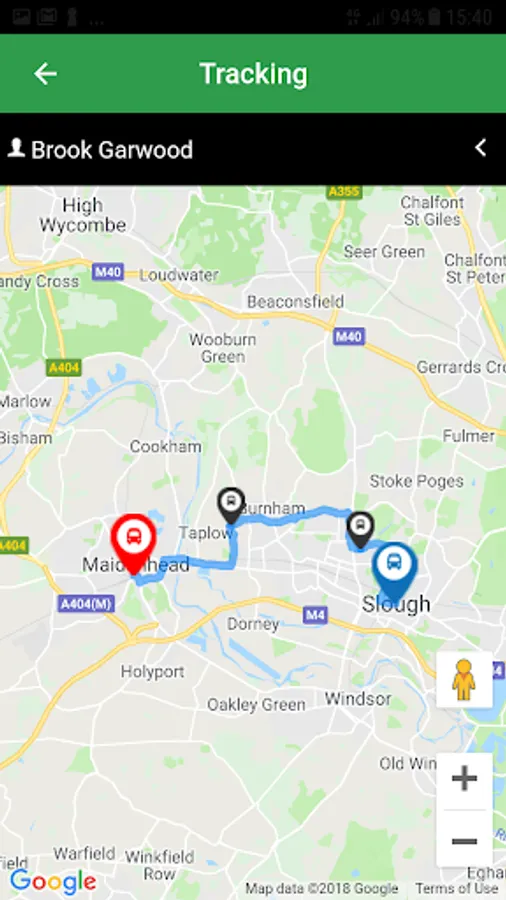Click the Windsor place label on the map
The image size is (506, 900).
(357, 699)
